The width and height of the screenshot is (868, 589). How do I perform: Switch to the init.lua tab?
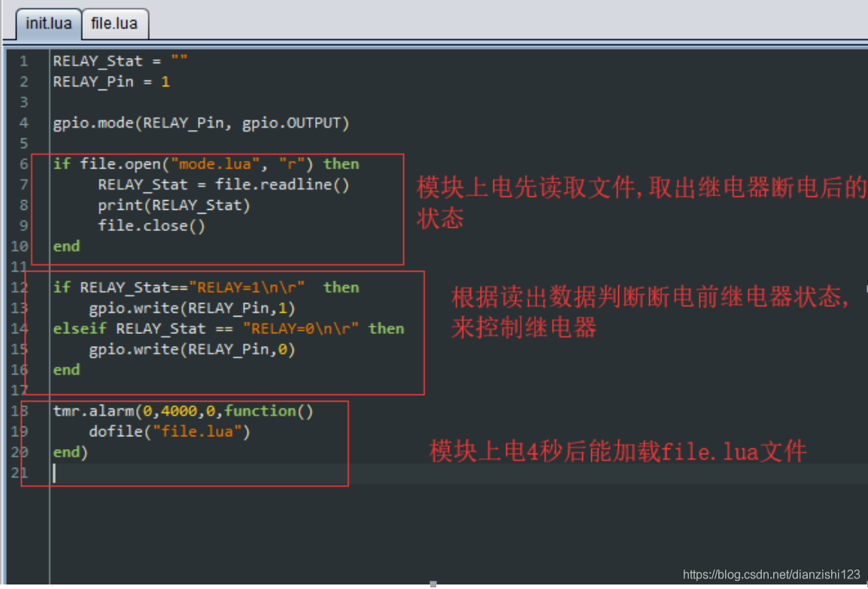(49, 24)
